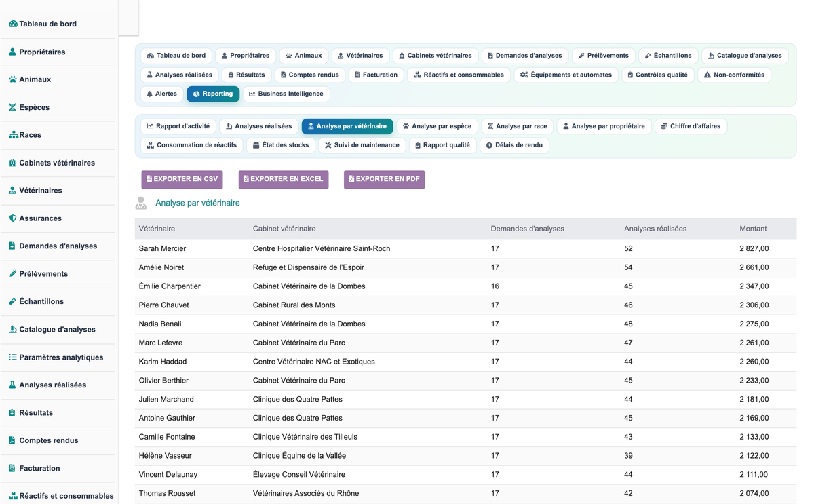Click the 2 827,00 amount cell
Image resolution: width=814 pixels, height=504 pixels.
tap(754, 248)
